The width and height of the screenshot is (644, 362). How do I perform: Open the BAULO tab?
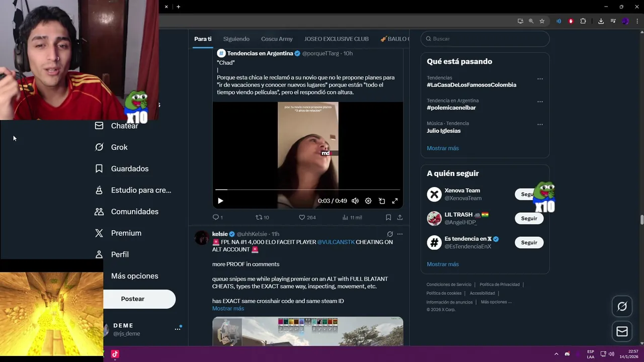(395, 39)
